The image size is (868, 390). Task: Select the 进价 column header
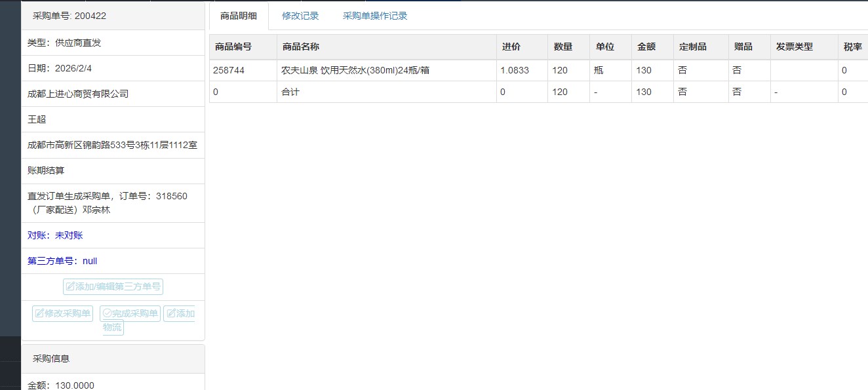pos(511,47)
